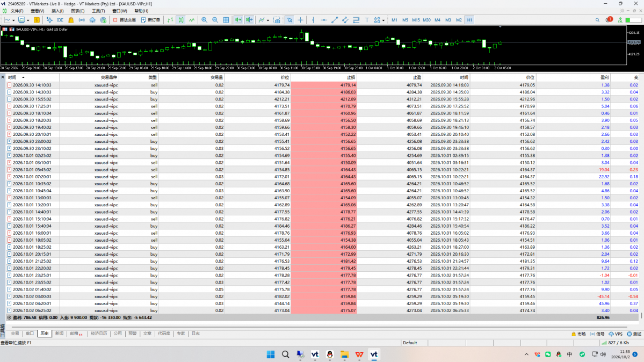The height and width of the screenshot is (362, 644).
Task: Take a chart screenshot with camera icon
Action: click(277, 20)
